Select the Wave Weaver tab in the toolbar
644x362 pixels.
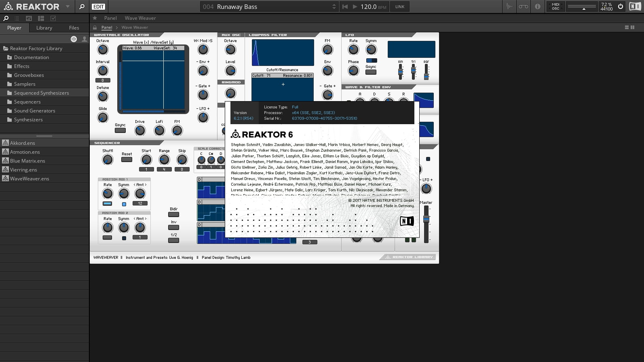[140, 18]
